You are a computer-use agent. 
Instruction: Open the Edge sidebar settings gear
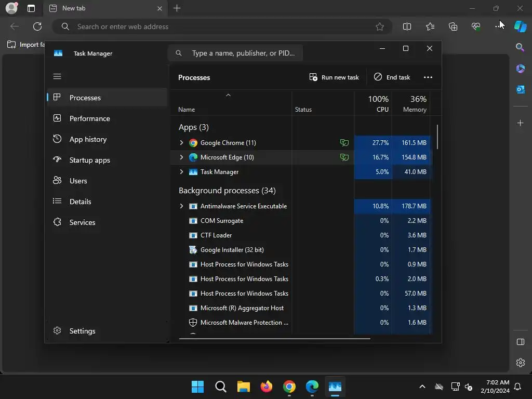520,363
